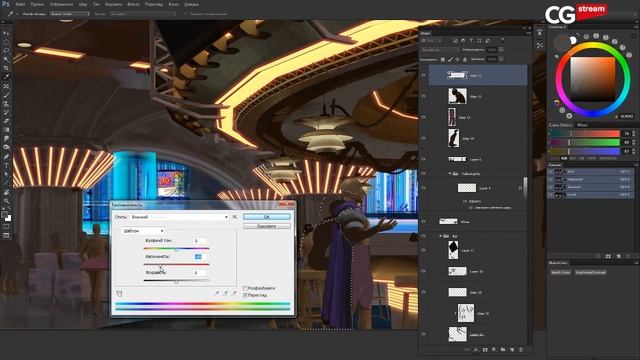Click the Brightness/Contrast button
Screen dimensions: 640x360
click(x=590, y=272)
